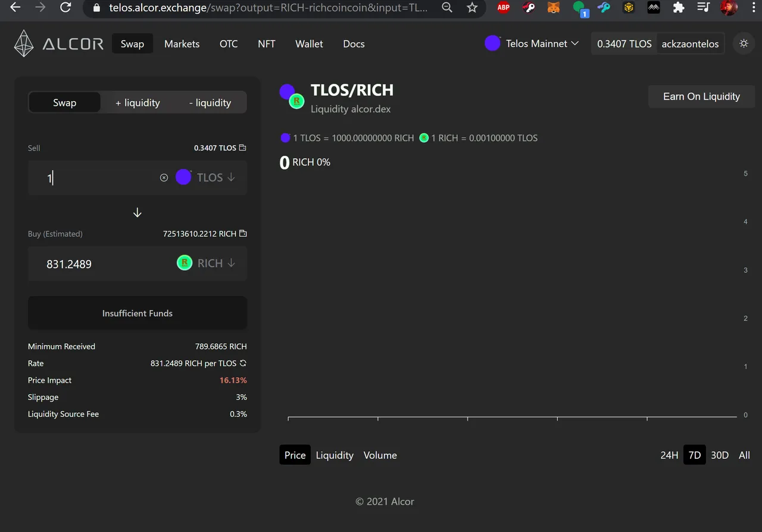Click the Earn On Liquidity button
This screenshot has width=762, height=532.
701,96
